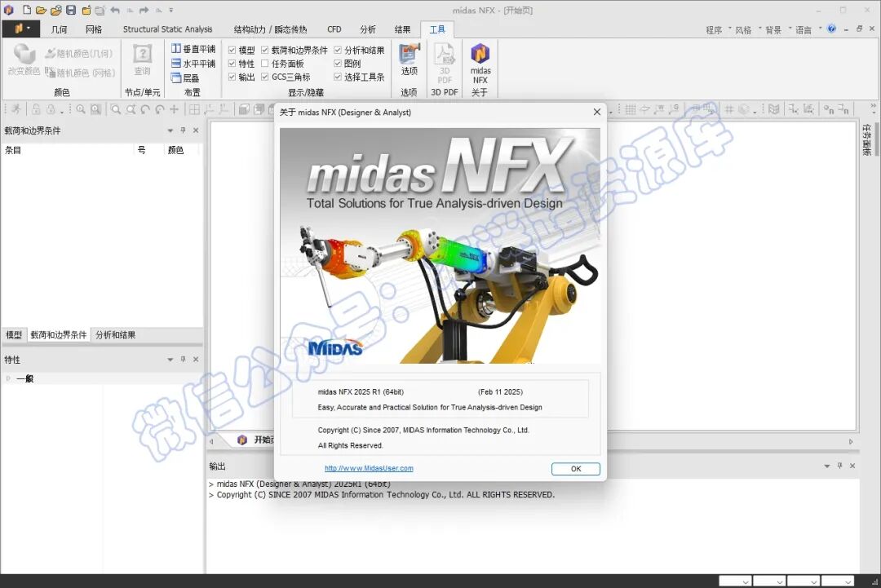The image size is (881, 588).
Task: Click the 条目 column header
Action: pyautogui.click(x=67, y=150)
